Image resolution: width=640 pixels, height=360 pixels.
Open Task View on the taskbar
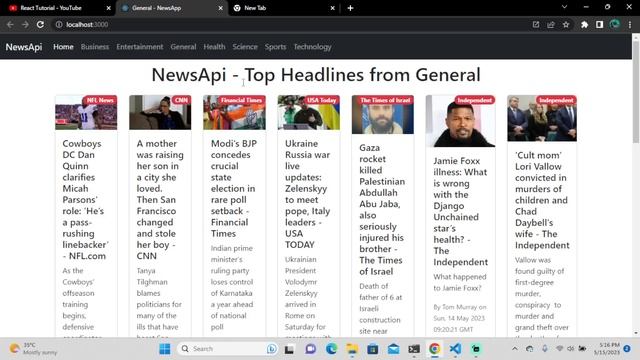click(289, 349)
